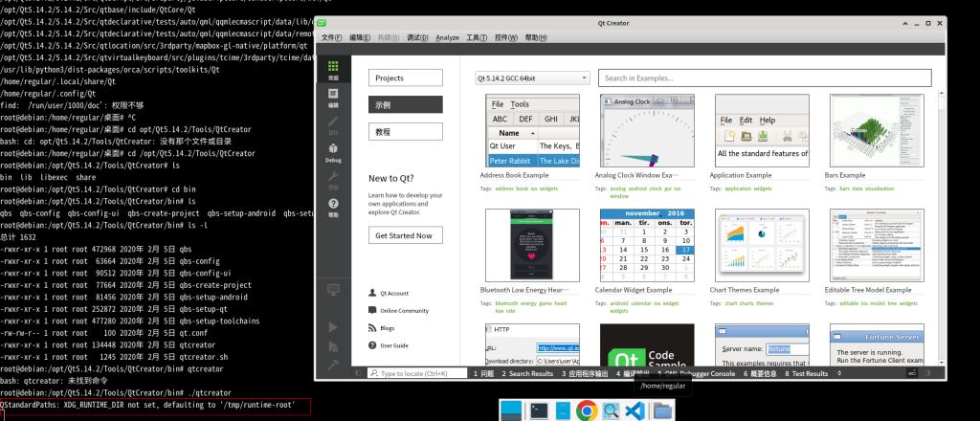Open the Online Community link
Screen dimensions: 980x421
[403, 310]
